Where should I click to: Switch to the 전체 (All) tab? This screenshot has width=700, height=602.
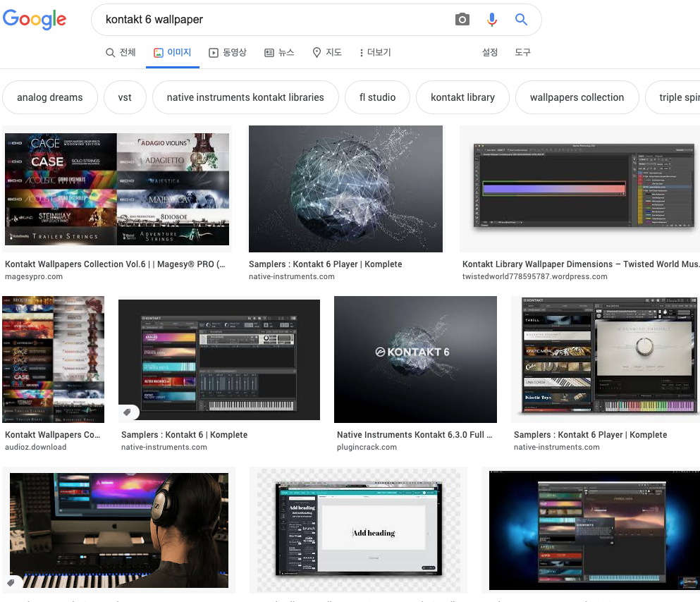click(121, 53)
